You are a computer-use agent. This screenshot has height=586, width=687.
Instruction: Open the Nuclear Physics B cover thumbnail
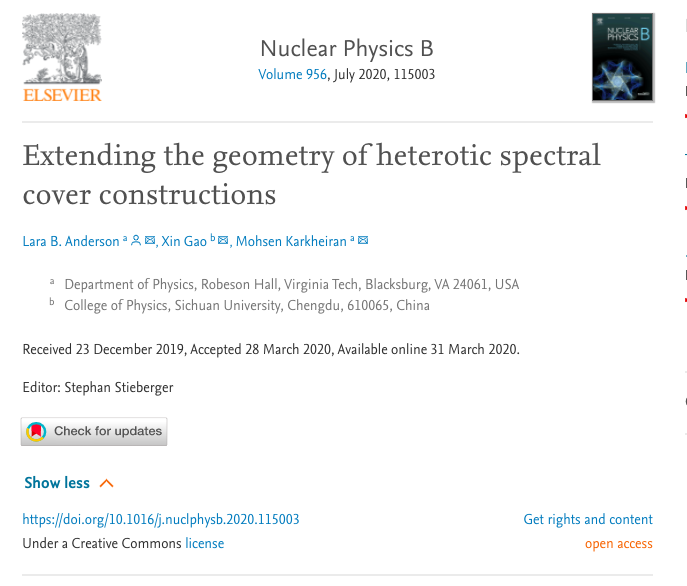[622, 57]
